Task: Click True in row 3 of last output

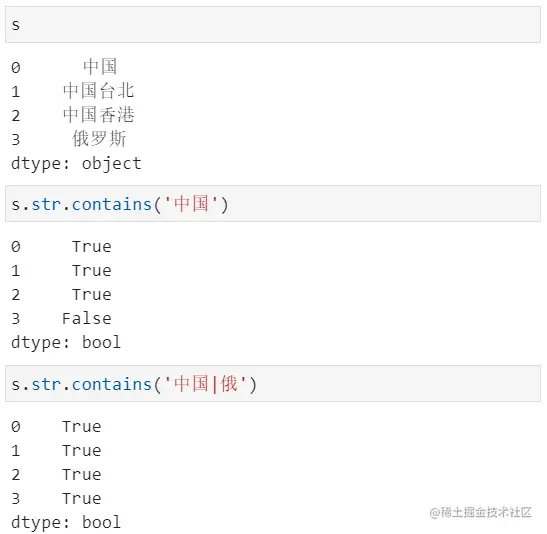Action: (x=82, y=498)
